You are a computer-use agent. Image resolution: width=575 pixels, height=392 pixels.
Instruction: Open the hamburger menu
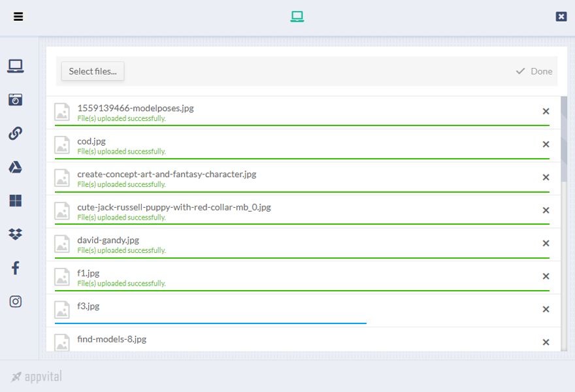(18, 16)
